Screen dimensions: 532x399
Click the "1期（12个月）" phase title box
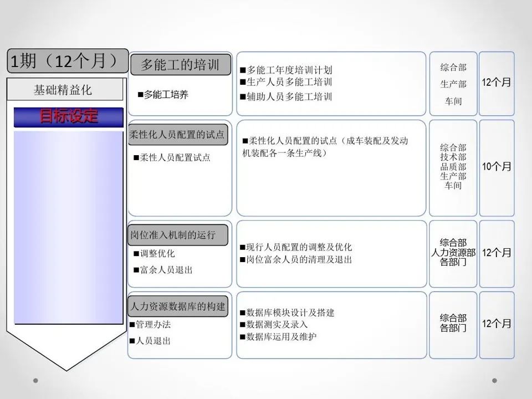pyautogui.click(x=64, y=61)
